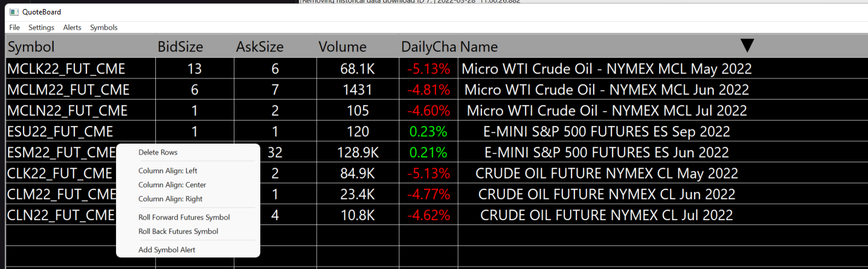Viewport: 868px width, 269px height.
Task: Click the QuoteBoard window title icon
Action: coord(13,11)
